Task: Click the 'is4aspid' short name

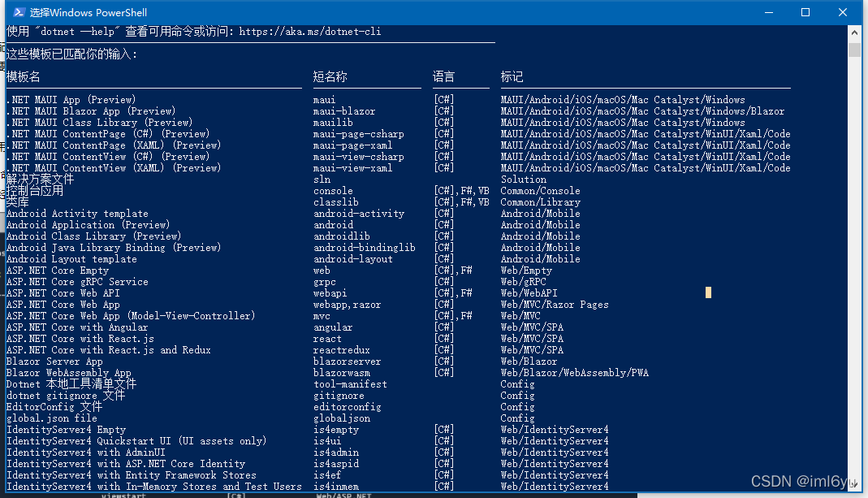Action: pos(336,464)
